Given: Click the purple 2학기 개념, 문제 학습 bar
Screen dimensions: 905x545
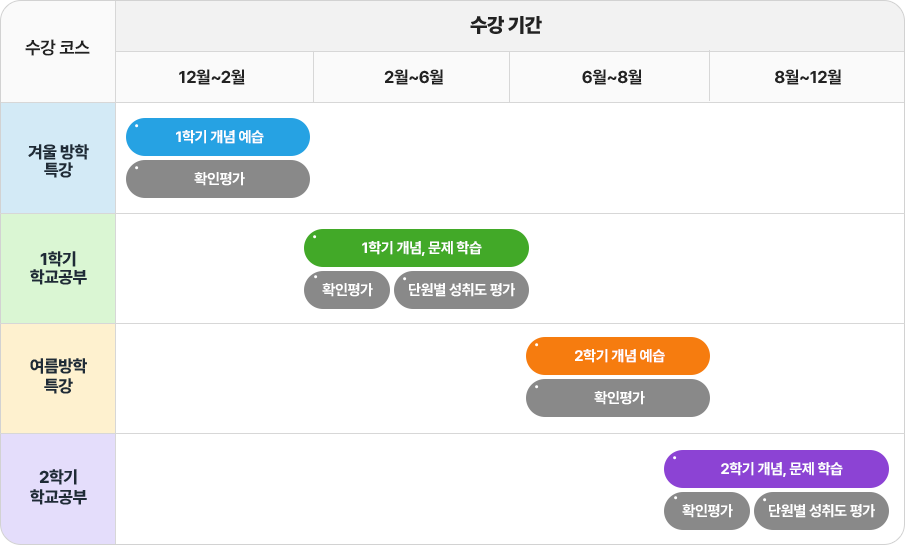Looking at the screenshot, I should tap(776, 469).
